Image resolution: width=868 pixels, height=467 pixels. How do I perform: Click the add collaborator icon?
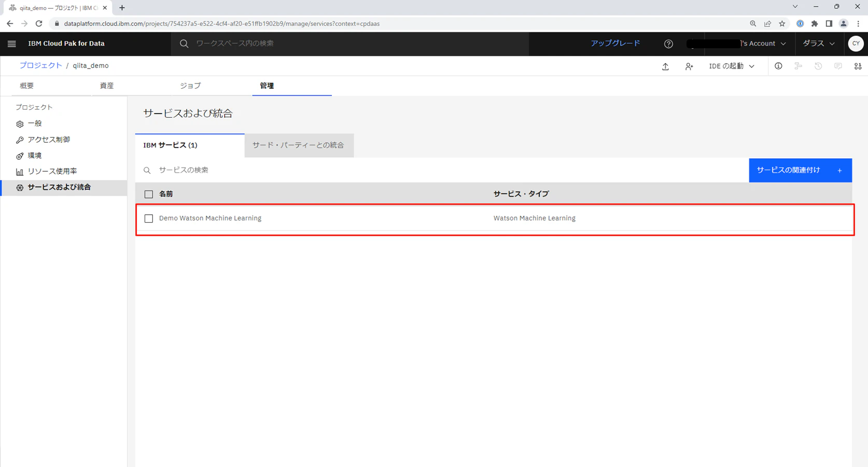(689, 66)
